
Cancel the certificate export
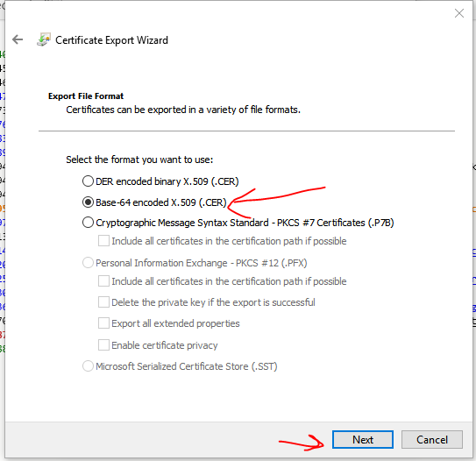coord(432,439)
